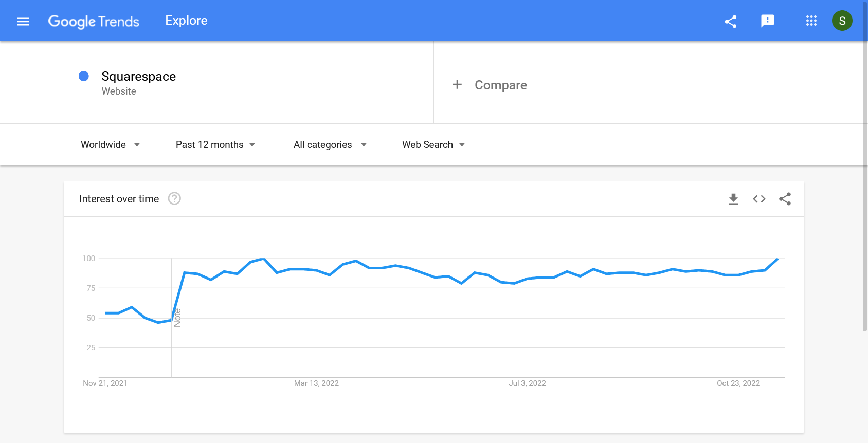Open the hamburger main menu
This screenshot has height=443, width=868.
[x=23, y=21]
